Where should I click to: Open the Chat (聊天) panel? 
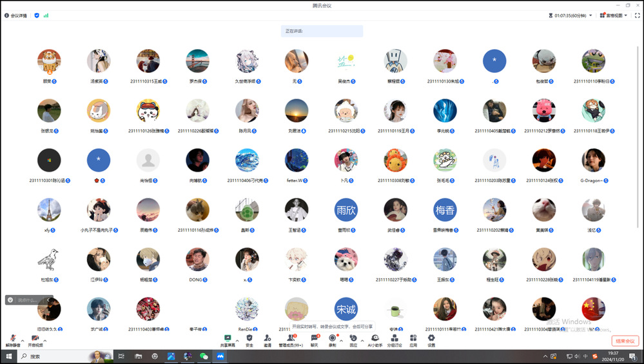pyautogui.click(x=315, y=339)
